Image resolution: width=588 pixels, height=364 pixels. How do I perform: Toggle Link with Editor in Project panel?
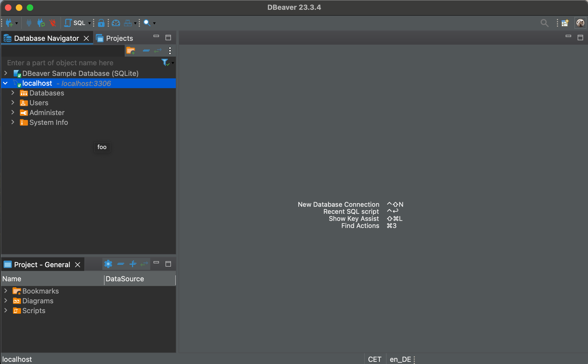pos(144,264)
